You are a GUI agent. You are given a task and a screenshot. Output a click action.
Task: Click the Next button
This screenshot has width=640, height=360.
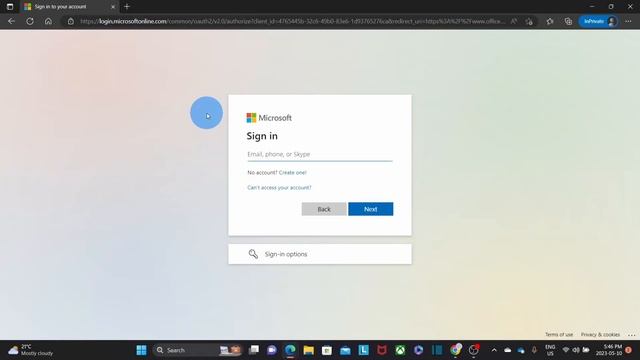[371, 209]
